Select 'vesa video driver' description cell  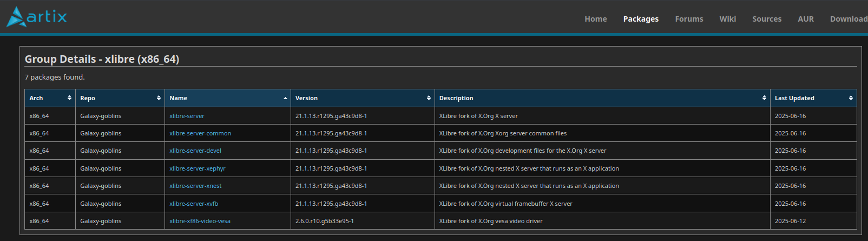(602, 221)
